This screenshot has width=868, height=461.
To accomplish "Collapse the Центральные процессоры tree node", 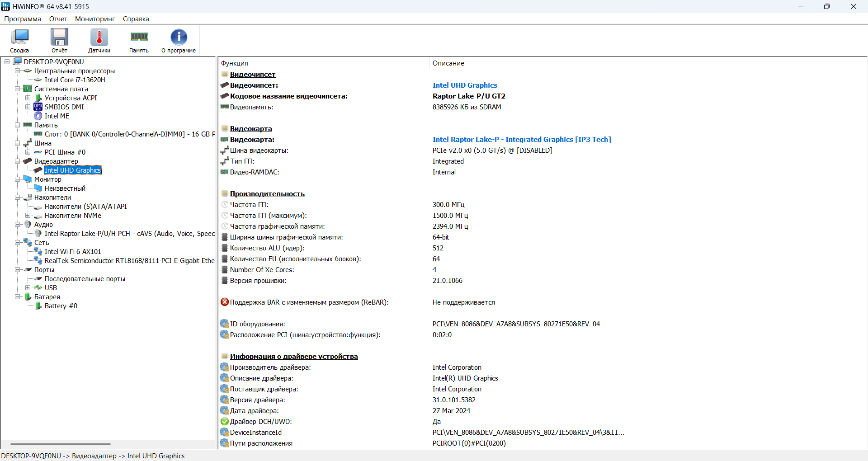I will point(17,71).
